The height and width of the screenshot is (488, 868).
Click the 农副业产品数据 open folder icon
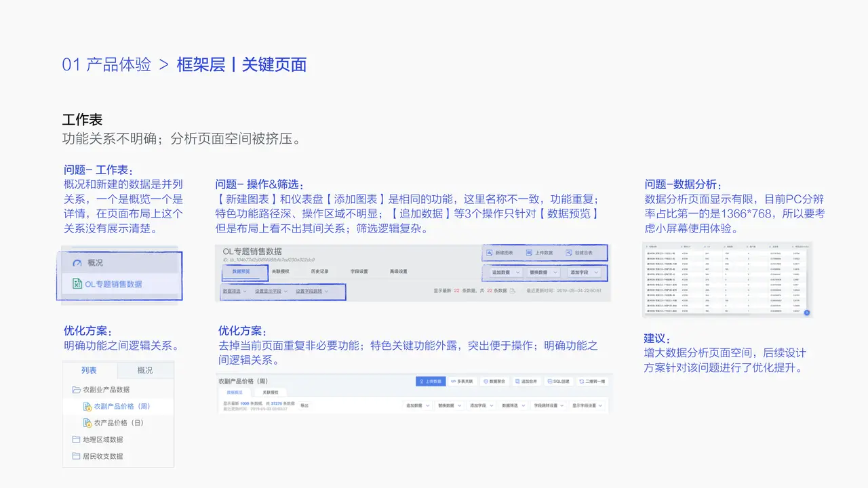pyautogui.click(x=77, y=390)
